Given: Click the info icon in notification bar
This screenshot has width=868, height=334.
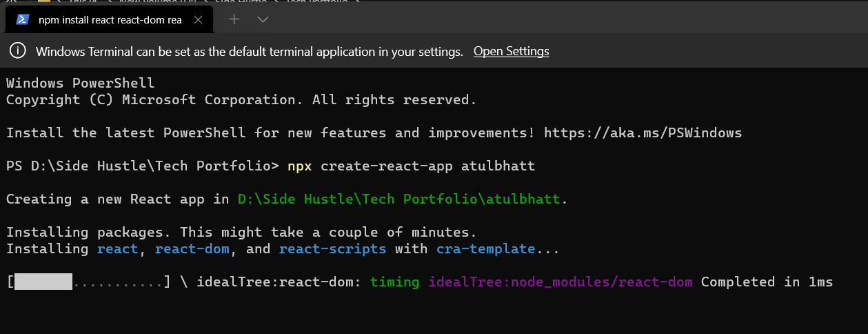Looking at the screenshot, I should click(x=19, y=51).
